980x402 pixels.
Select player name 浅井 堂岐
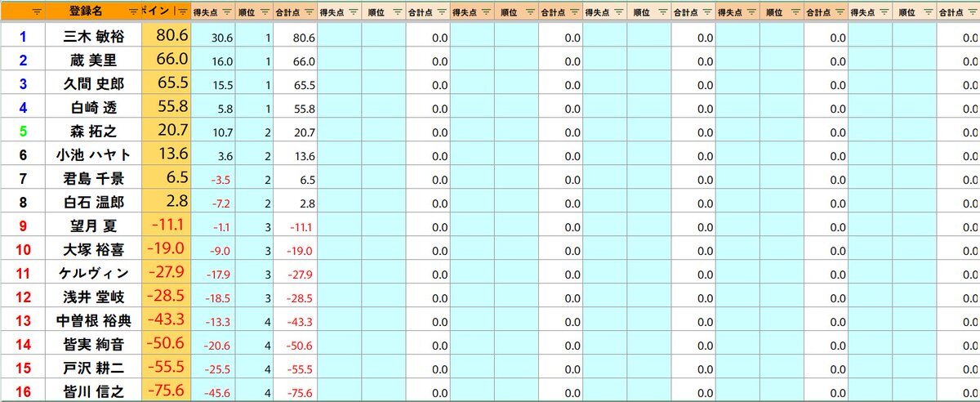coord(93,297)
